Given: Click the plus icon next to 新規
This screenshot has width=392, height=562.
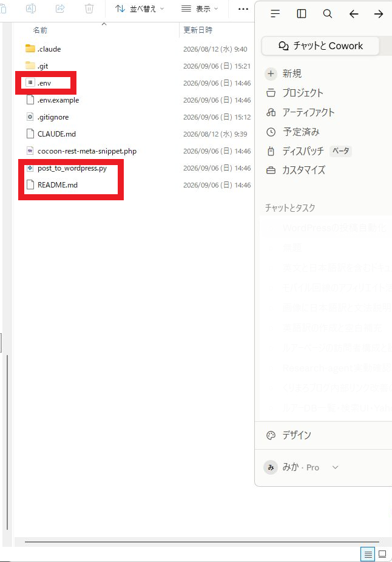Looking at the screenshot, I should 271,74.
